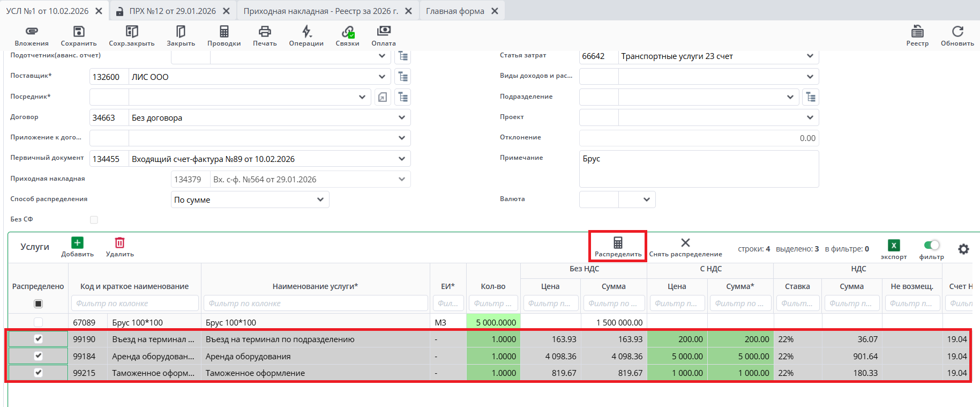Open table settings gear icon
Screen dimensions: 980x407
pos(963,249)
